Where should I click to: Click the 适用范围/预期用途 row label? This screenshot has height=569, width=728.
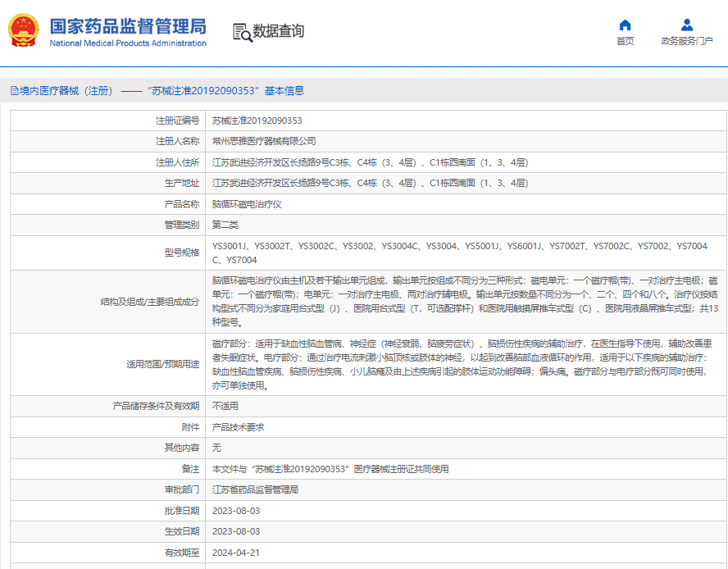pyautogui.click(x=163, y=364)
